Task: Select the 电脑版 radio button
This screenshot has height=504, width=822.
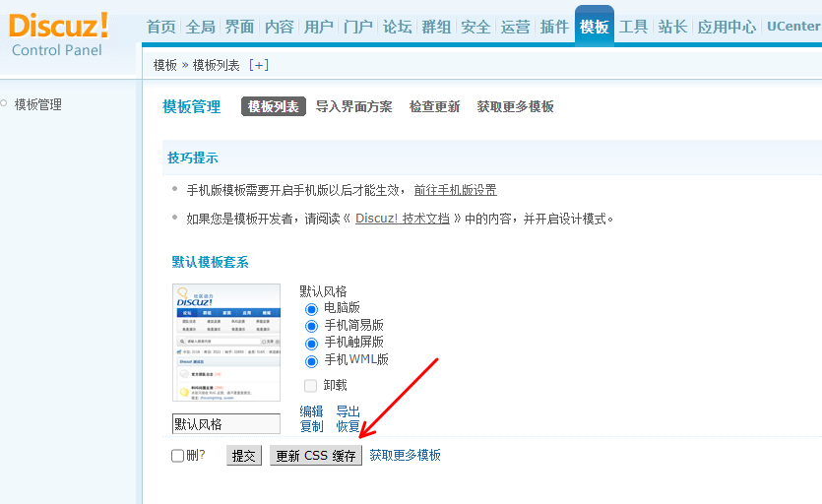Action: point(311,309)
